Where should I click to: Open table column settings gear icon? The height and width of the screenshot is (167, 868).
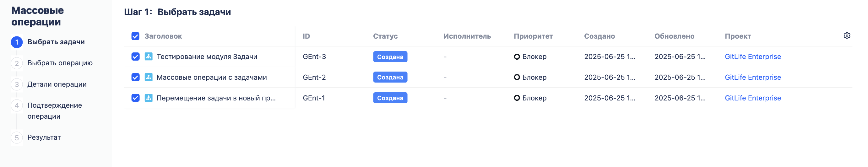(x=847, y=36)
